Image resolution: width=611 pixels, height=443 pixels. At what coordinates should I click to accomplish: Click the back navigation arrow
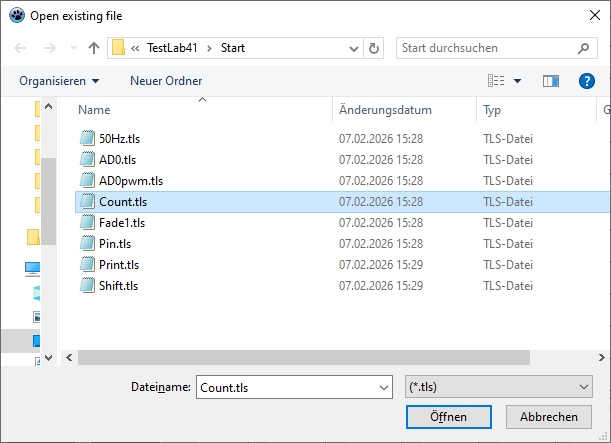22,48
